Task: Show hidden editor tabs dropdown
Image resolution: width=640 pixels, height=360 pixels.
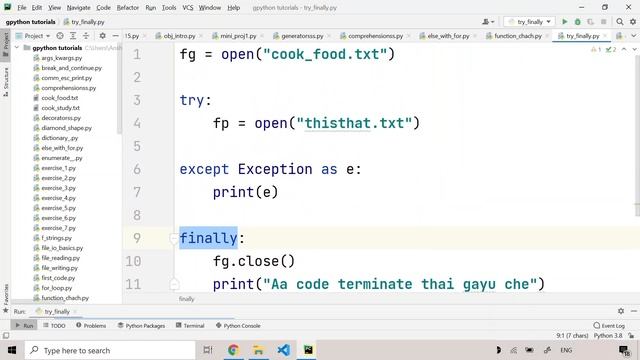Action: coord(633,36)
